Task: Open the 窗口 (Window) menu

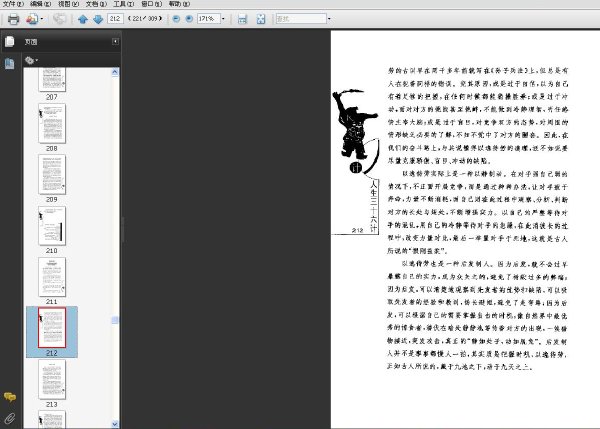Action: point(152,4)
